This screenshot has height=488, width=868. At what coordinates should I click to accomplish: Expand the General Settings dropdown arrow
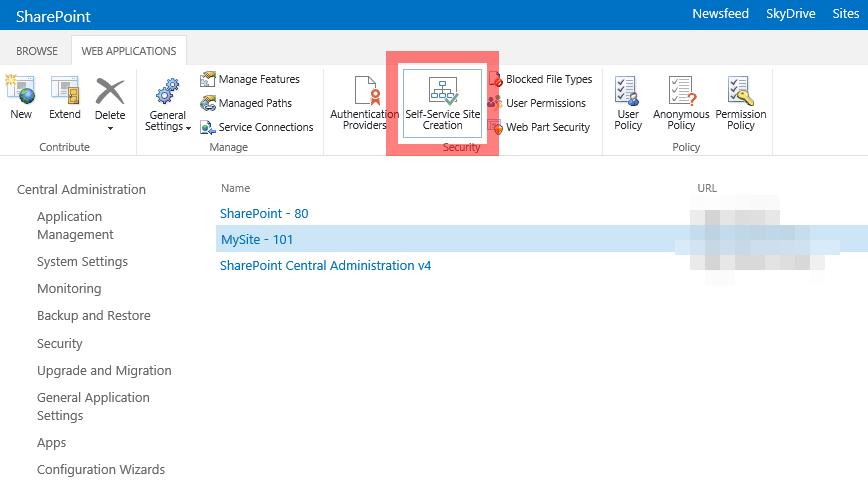click(x=188, y=128)
